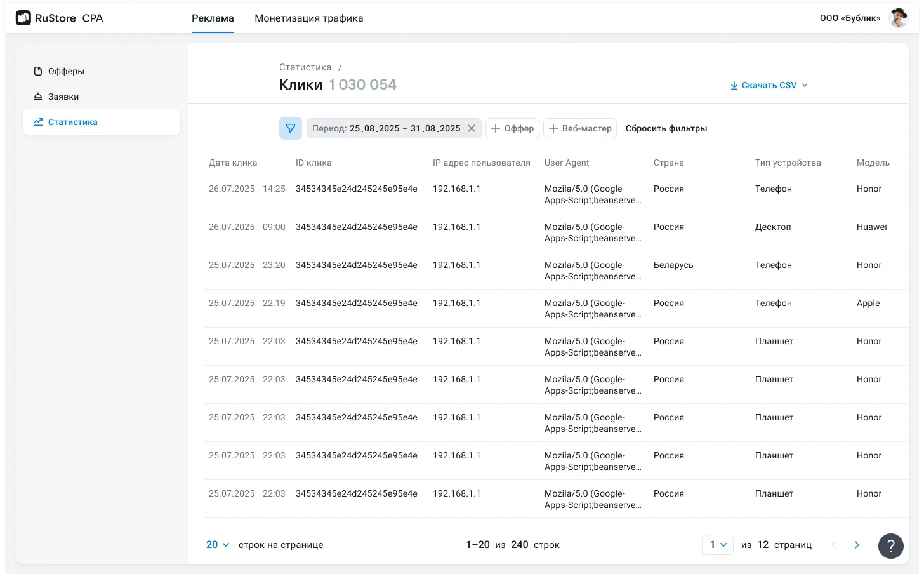Open the help question mark button
This screenshot has width=924, height=574.
[x=890, y=545]
